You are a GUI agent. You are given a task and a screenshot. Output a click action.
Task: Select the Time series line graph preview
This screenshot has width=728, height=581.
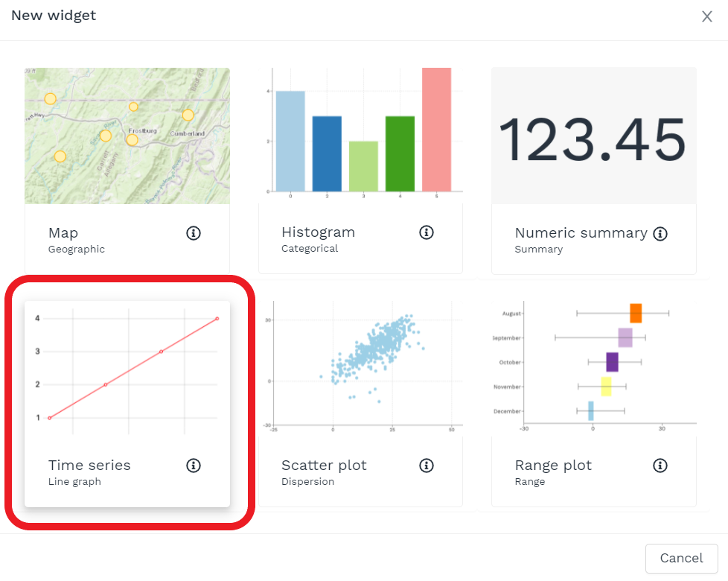pos(127,368)
